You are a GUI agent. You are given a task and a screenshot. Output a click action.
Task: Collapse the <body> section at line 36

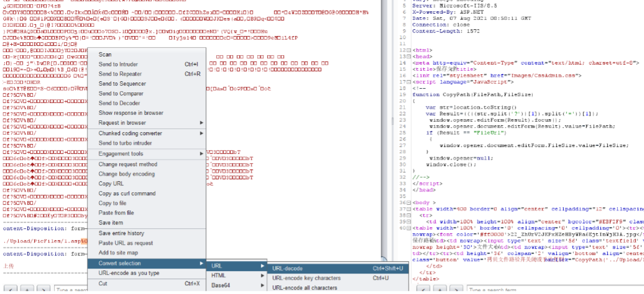tap(410, 202)
